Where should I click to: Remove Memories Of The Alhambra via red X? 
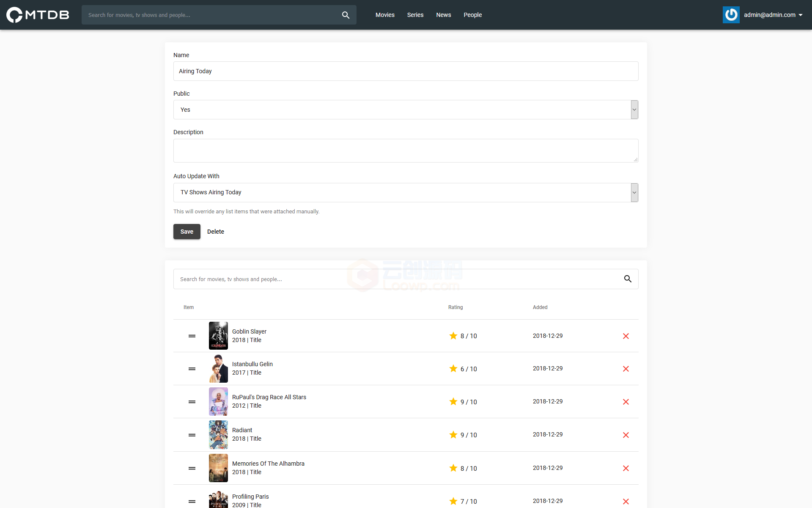[626, 468]
